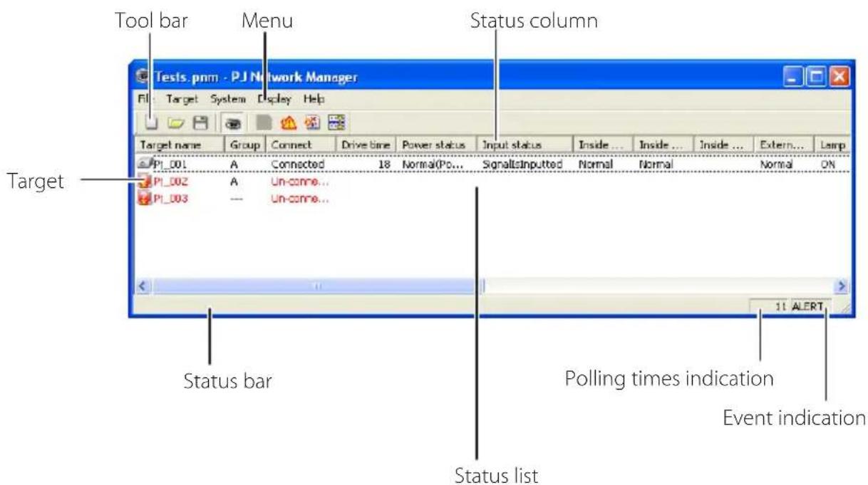Sort by Target name column header
This screenshot has width=868, height=485.
(178, 144)
